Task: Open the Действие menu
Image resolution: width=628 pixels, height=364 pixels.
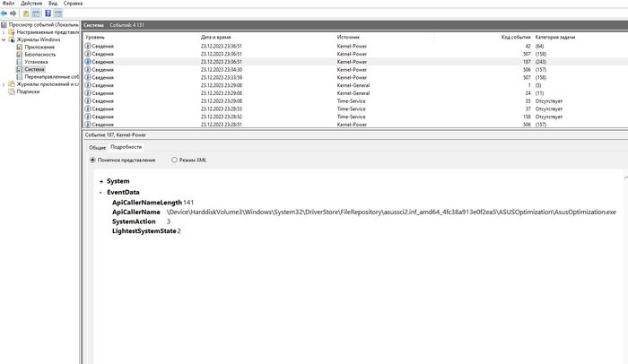Action: point(31,4)
